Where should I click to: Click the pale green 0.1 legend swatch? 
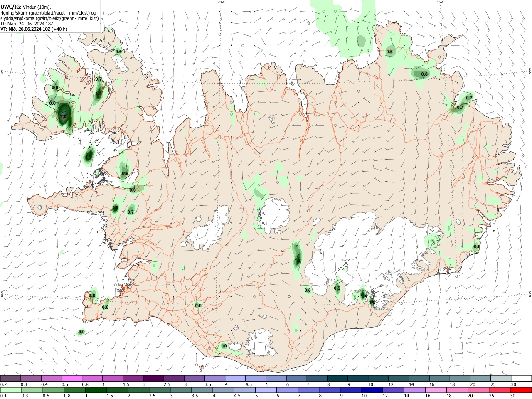[x=10, y=390]
